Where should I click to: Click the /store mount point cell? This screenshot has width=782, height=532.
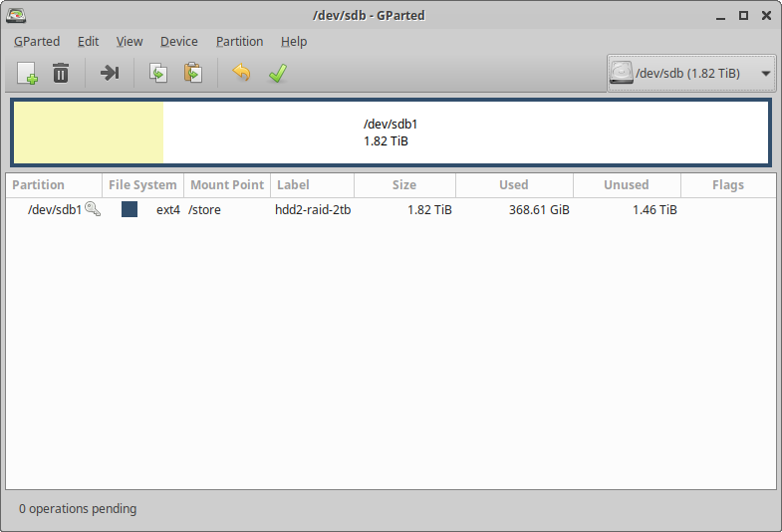pyautogui.click(x=204, y=210)
